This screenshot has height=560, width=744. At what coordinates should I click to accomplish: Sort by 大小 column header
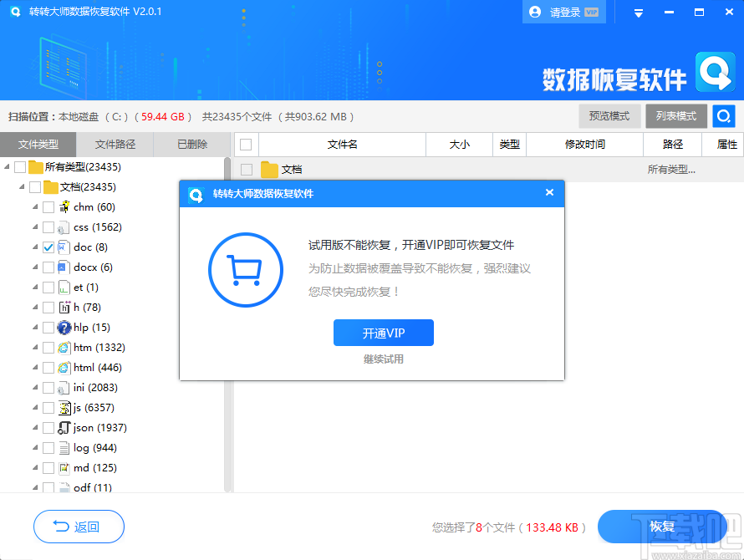pyautogui.click(x=459, y=145)
